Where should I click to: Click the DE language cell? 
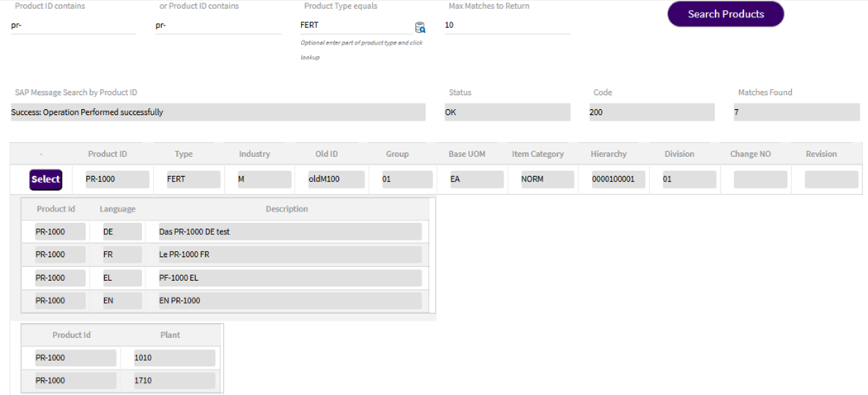[122, 232]
